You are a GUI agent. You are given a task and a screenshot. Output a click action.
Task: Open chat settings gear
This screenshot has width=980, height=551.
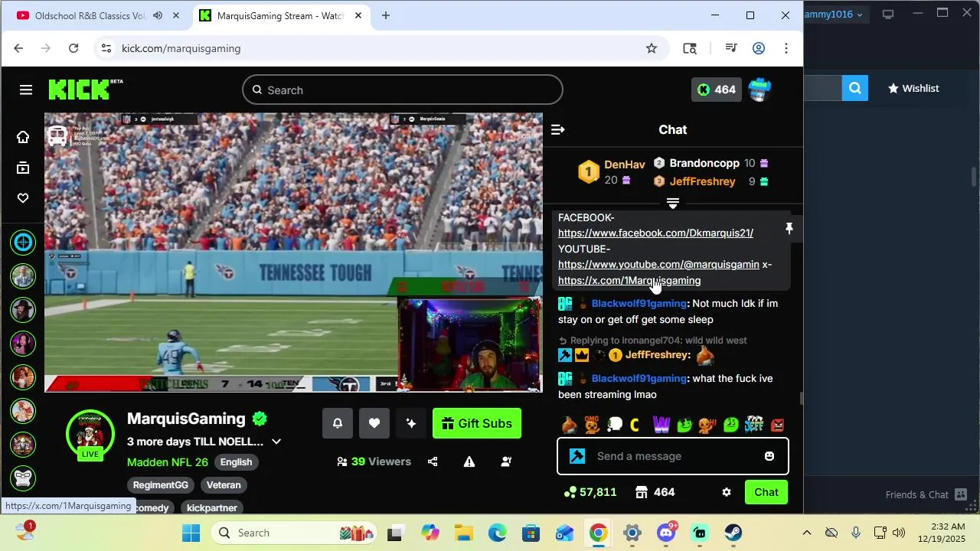727,492
